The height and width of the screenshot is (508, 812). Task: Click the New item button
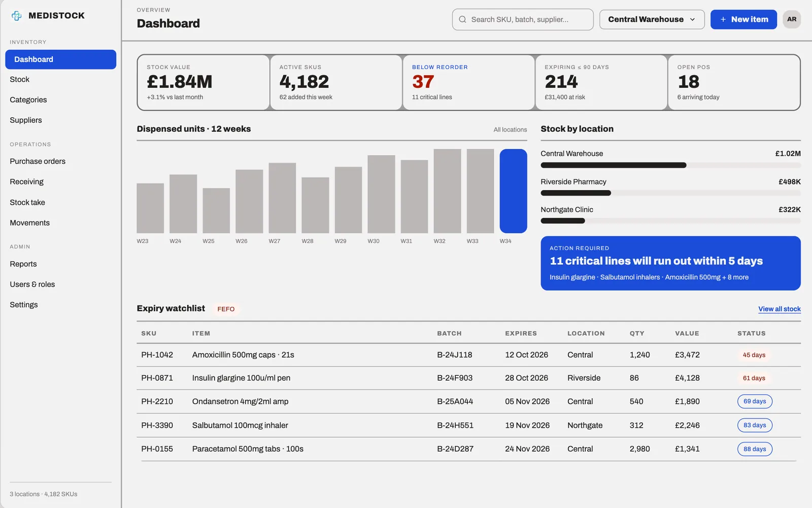coord(743,19)
